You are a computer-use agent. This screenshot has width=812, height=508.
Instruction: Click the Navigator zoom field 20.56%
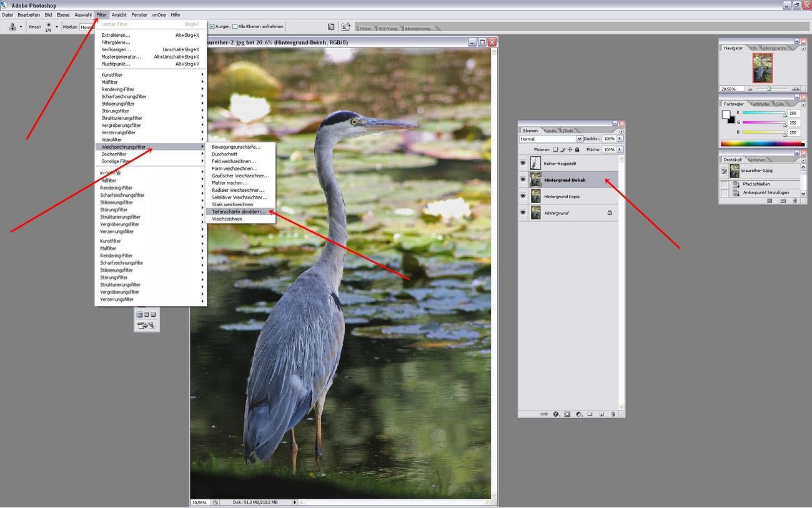pos(731,89)
